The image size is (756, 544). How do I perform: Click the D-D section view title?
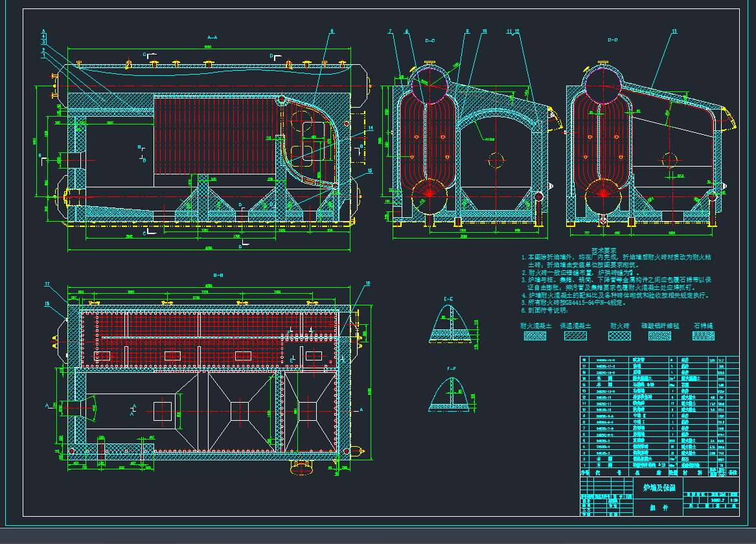click(612, 40)
